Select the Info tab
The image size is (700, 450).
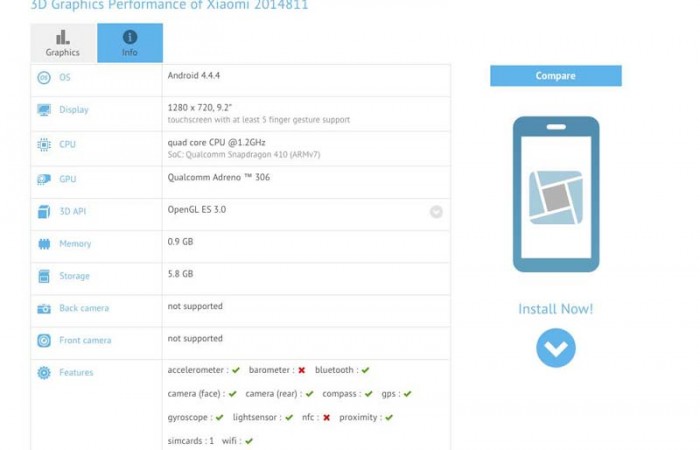click(130, 43)
